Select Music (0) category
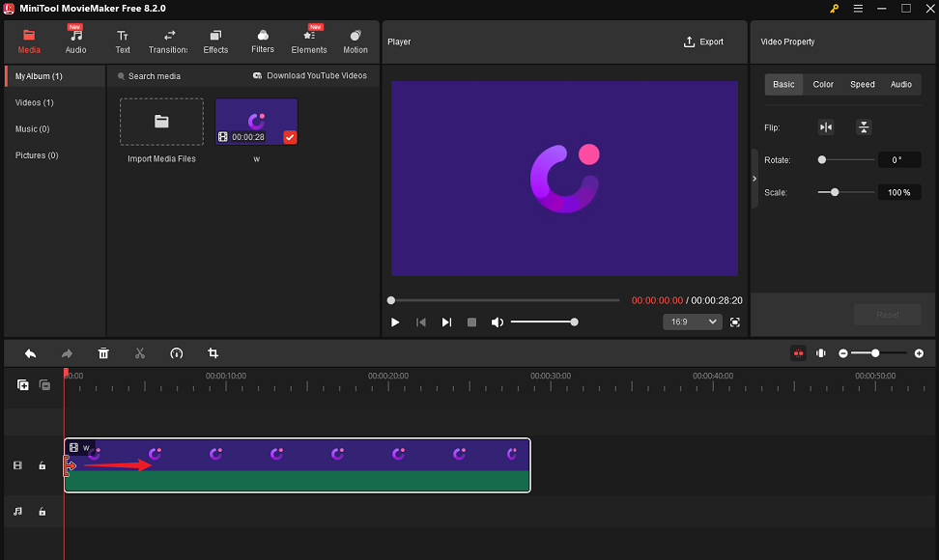Screen dimensions: 939x560 (x=32, y=128)
